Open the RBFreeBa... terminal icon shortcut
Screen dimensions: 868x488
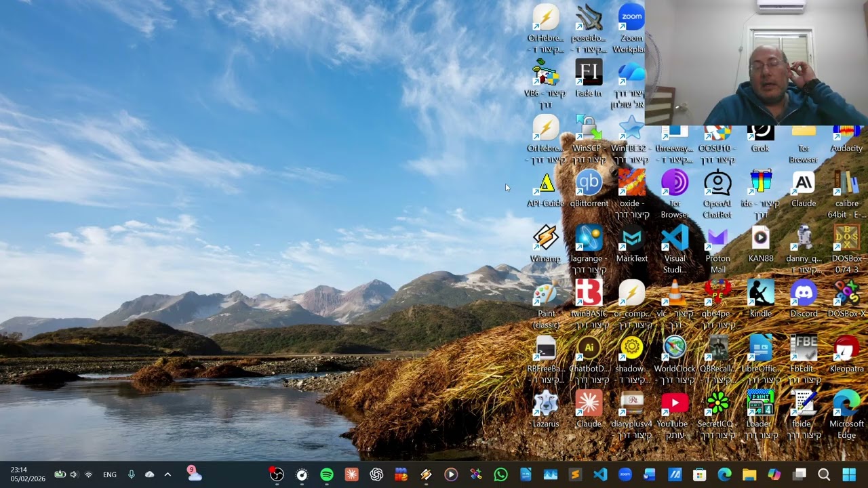click(x=545, y=359)
